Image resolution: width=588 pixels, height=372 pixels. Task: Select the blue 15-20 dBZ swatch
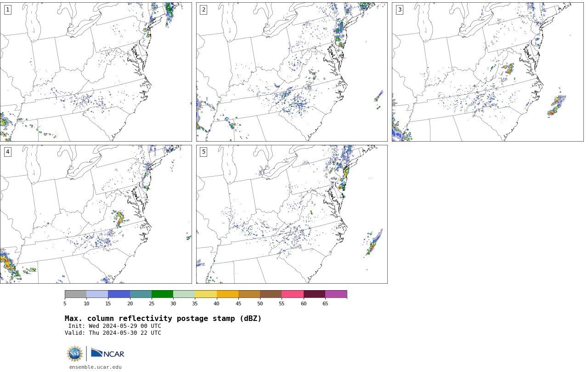[x=119, y=294]
